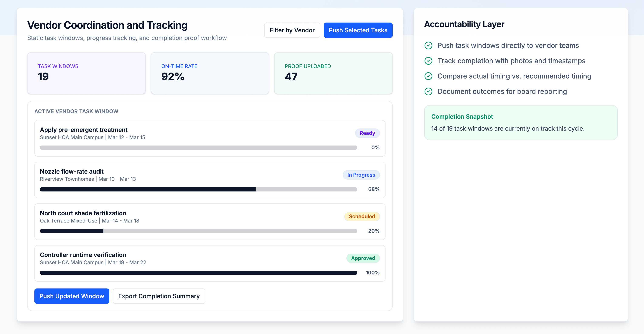Click the progress bar on Nozzle flow-rate audit
Screen dimensions: 644x334
tap(198, 189)
